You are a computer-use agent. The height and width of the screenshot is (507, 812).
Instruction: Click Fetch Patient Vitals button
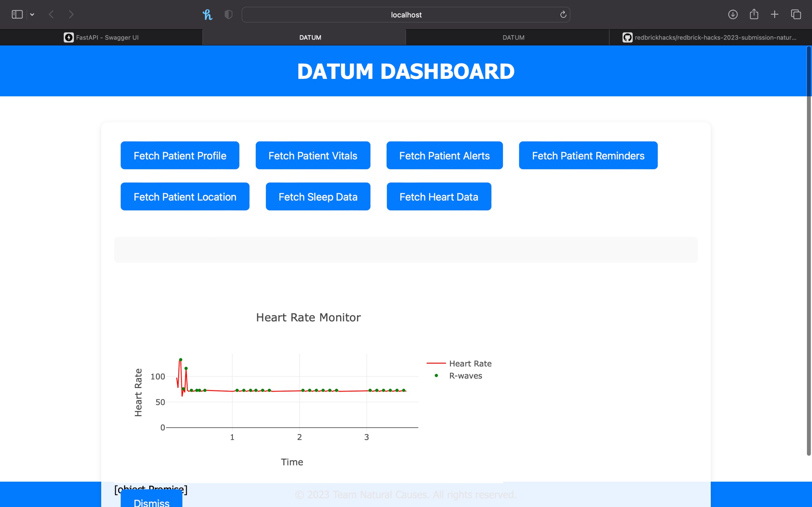[x=313, y=156]
